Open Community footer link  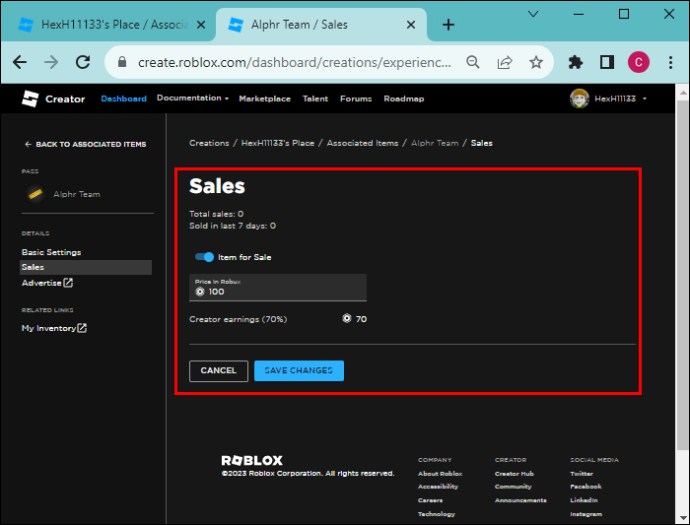513,486
